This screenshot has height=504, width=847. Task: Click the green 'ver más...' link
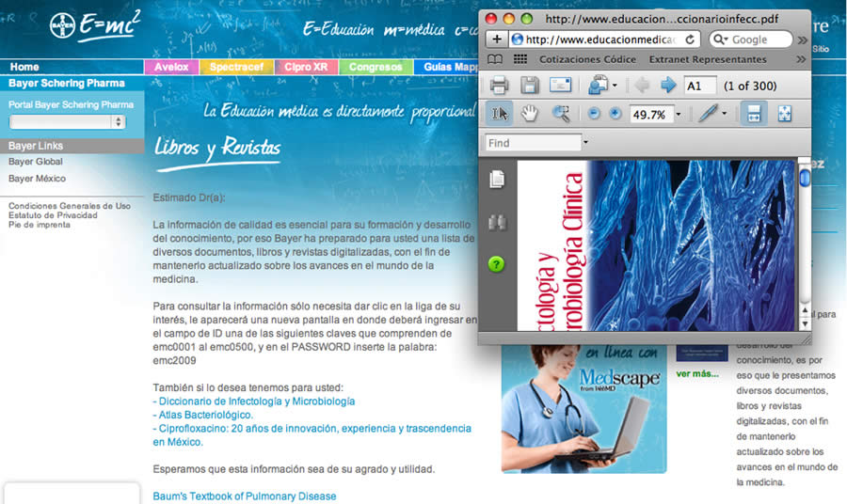[696, 373]
